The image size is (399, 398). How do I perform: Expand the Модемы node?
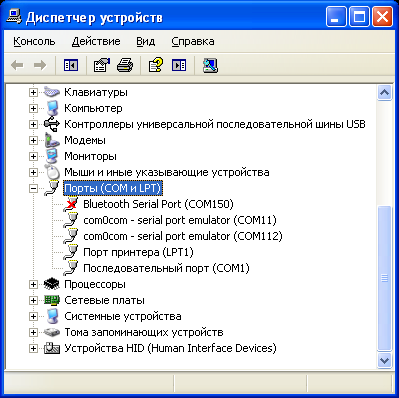click(33, 140)
